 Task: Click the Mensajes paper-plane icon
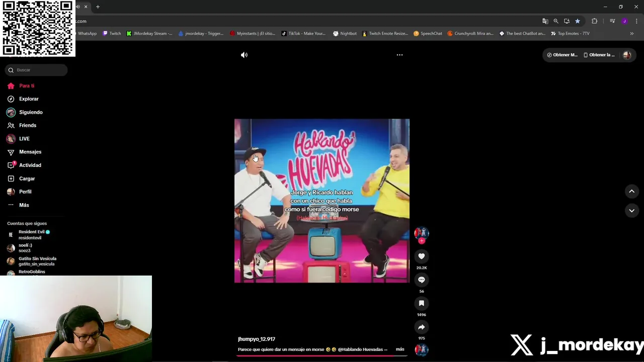click(x=11, y=152)
